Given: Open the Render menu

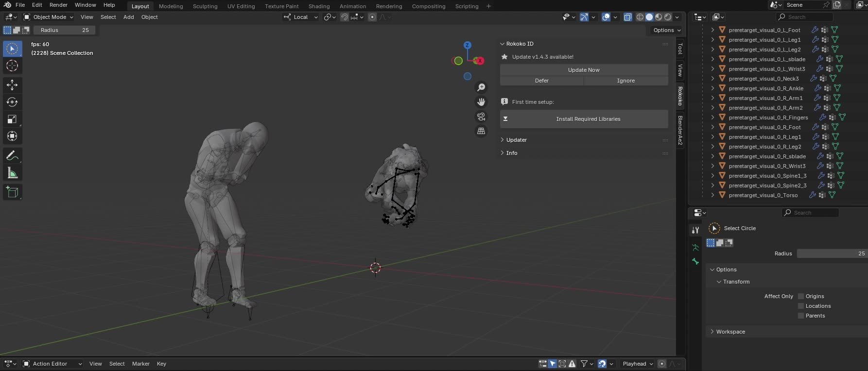Looking at the screenshot, I should tap(58, 5).
